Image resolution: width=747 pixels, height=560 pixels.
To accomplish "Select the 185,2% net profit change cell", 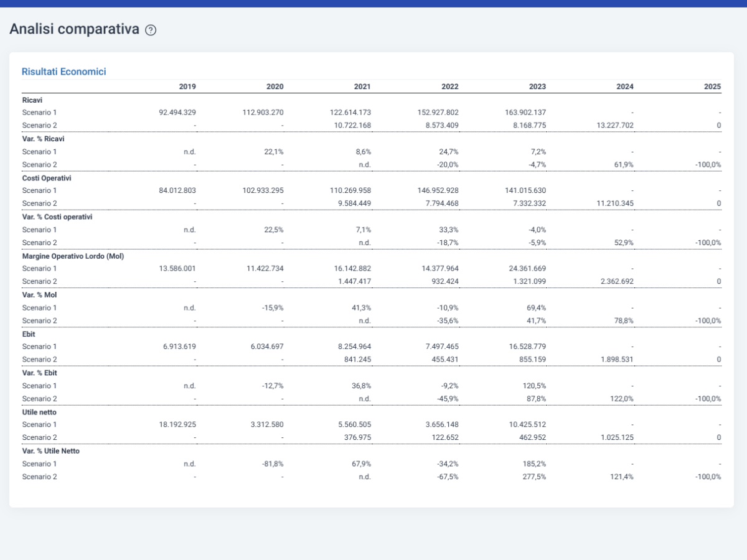I will tap(535, 464).
